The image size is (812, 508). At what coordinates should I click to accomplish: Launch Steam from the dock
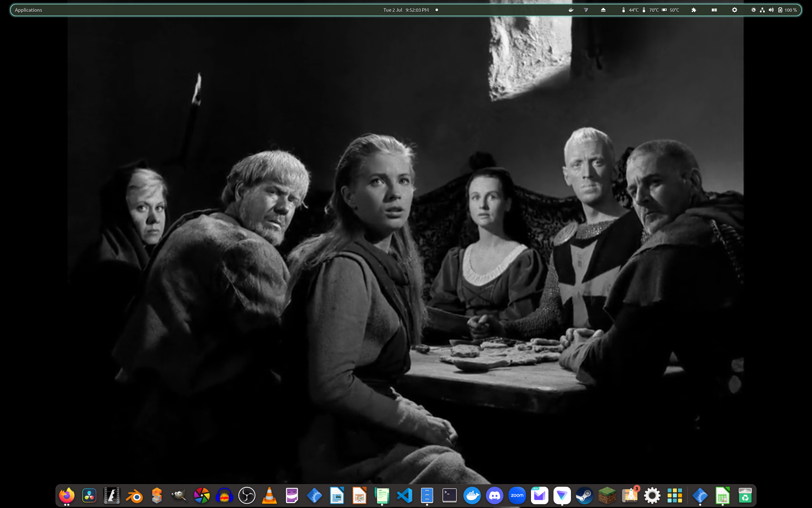(585, 495)
